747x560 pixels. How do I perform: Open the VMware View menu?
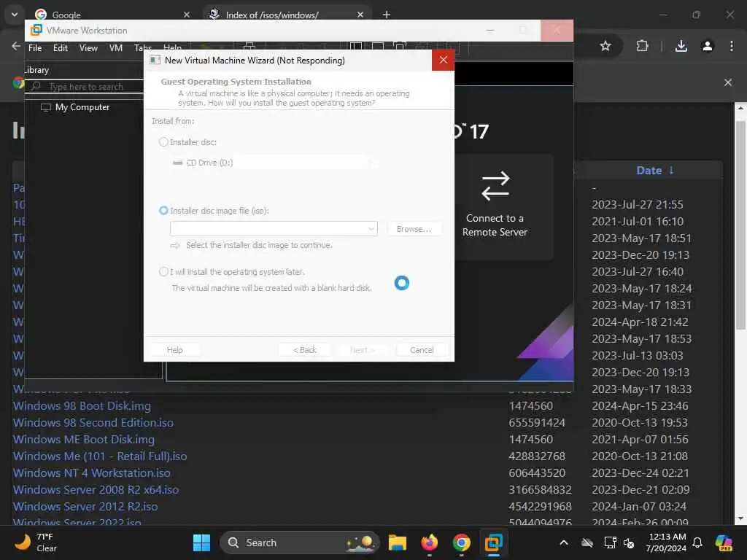88,48
